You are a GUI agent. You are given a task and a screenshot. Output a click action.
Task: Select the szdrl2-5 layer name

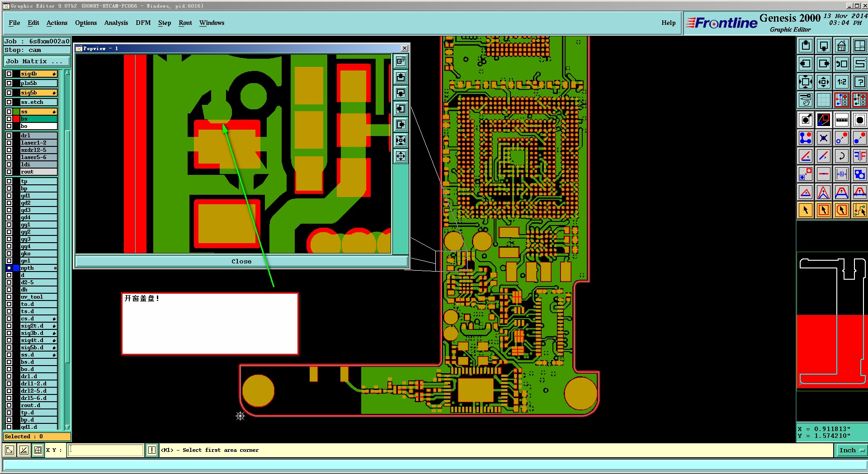(38, 150)
